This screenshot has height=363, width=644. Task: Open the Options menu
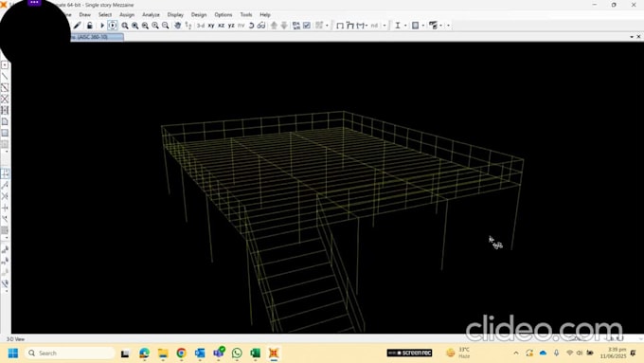click(223, 14)
